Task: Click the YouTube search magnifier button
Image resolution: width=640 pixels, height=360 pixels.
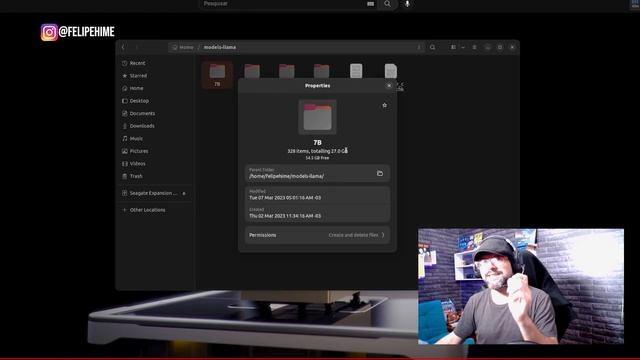Action: click(x=387, y=4)
